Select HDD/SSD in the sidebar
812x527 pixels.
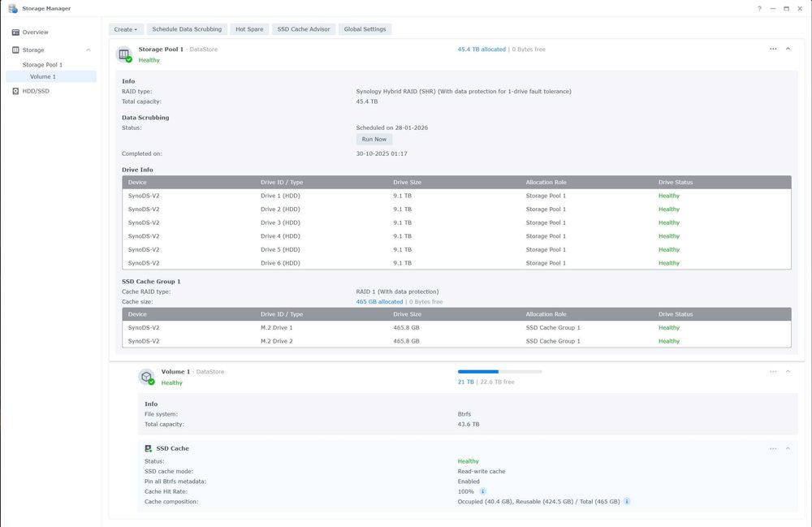(36, 91)
